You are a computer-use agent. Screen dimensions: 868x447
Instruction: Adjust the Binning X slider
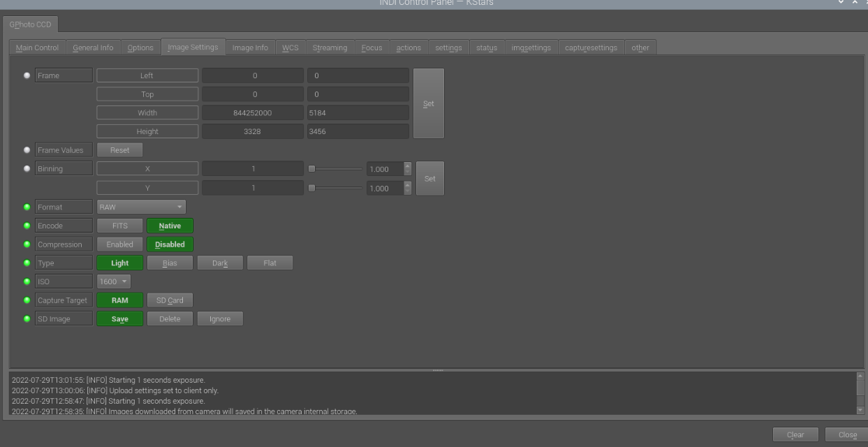(x=335, y=169)
